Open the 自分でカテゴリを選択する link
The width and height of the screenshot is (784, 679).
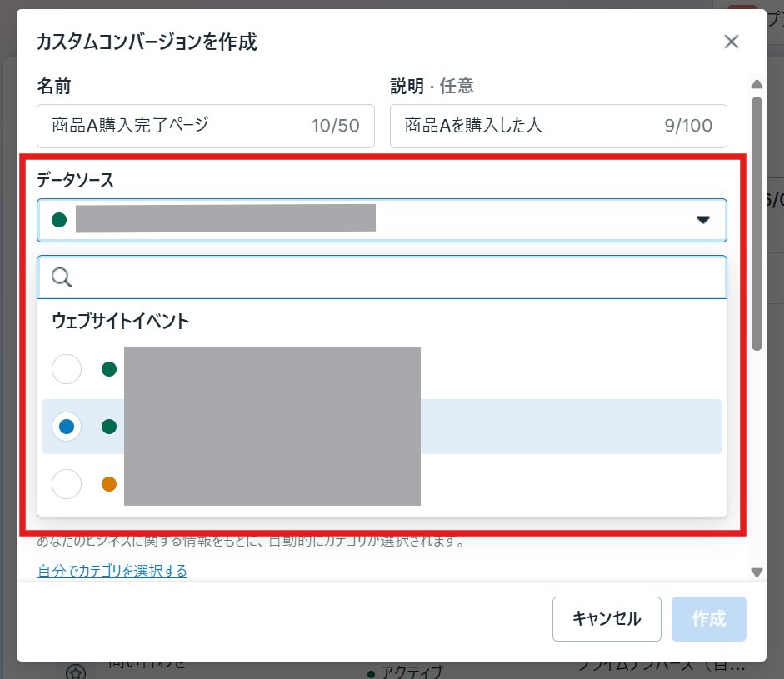112,571
